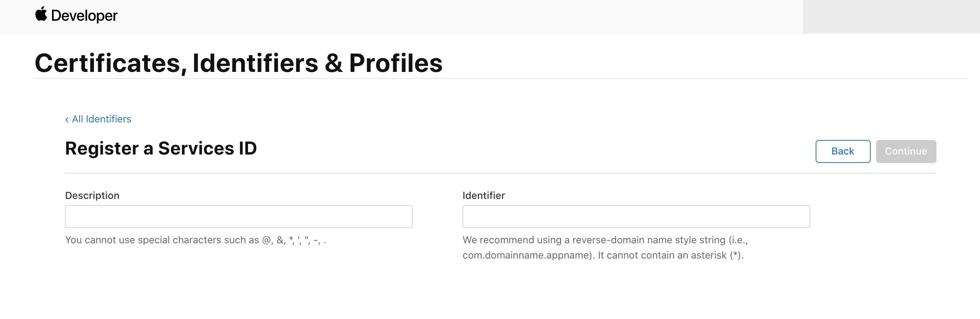Click the Identifier field label
Image resolution: width=980 pixels, height=319 pixels.
(x=484, y=195)
